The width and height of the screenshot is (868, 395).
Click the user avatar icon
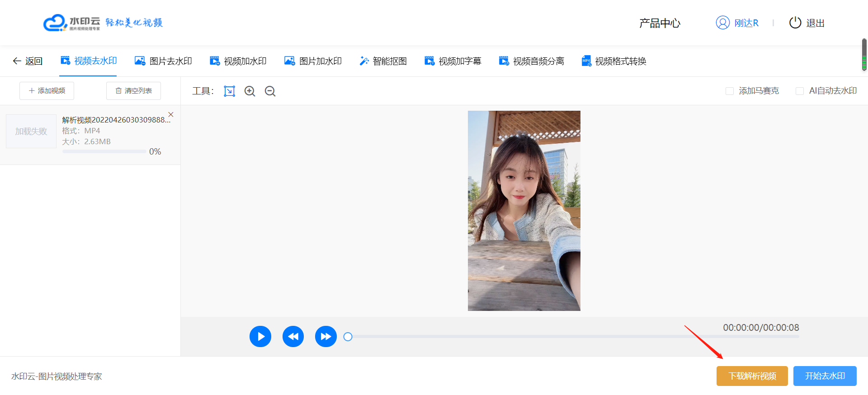click(x=722, y=23)
